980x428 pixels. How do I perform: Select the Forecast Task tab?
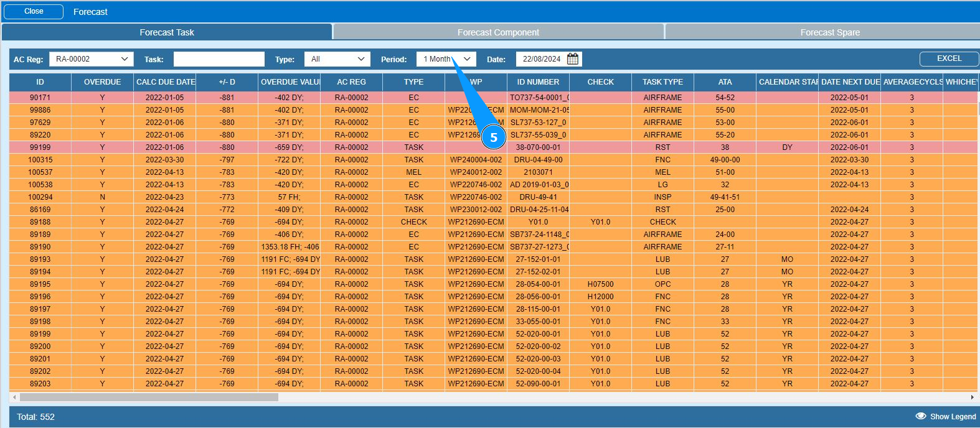click(x=167, y=32)
